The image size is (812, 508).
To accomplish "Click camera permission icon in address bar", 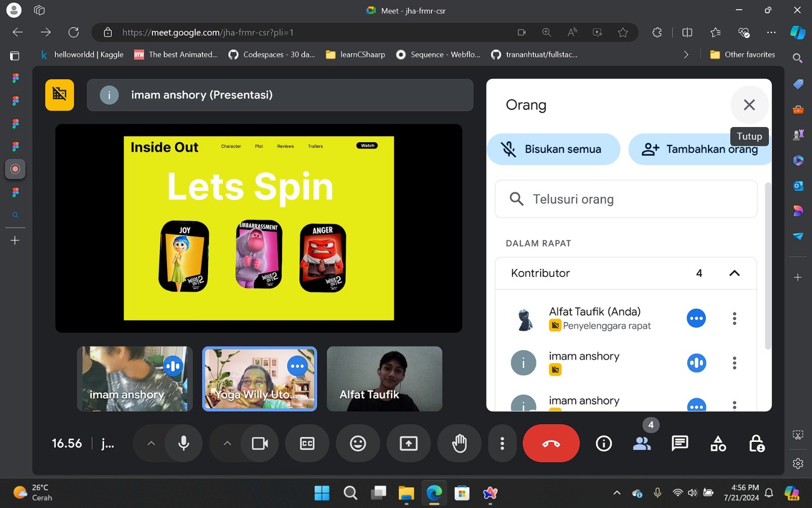I will click(x=522, y=33).
